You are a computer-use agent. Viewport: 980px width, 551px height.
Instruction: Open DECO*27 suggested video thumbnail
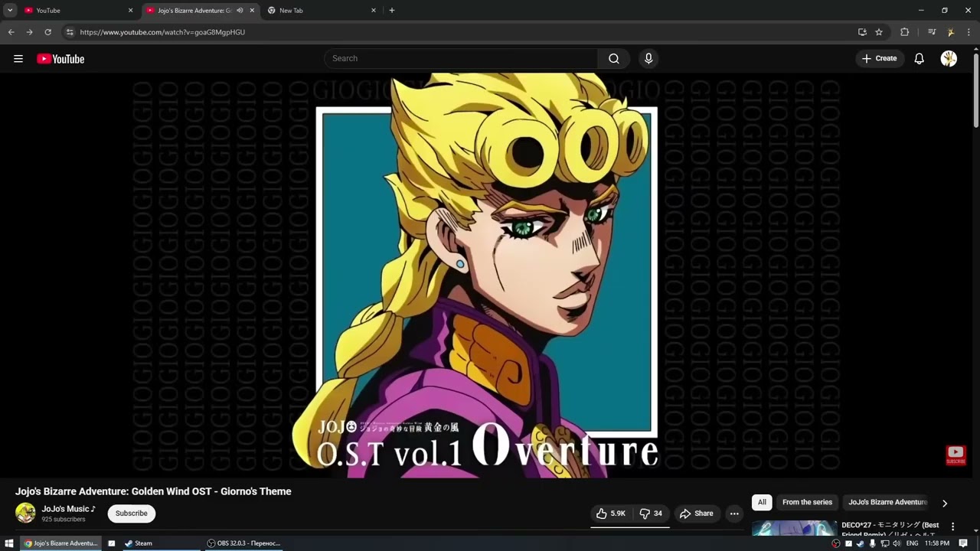pos(794,529)
